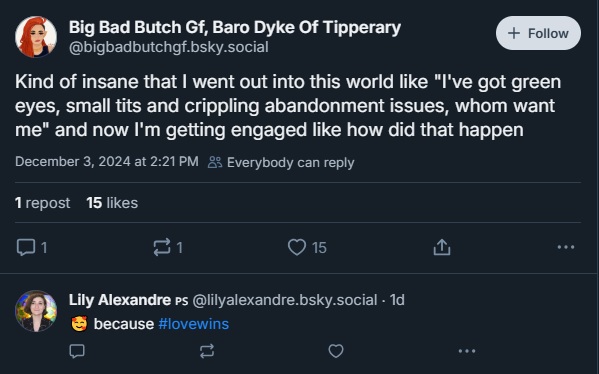Viewport: 599px width, 374px height.
Task: Click the @bigbadbutchgf.bsky.social handle
Action: [x=168, y=47]
